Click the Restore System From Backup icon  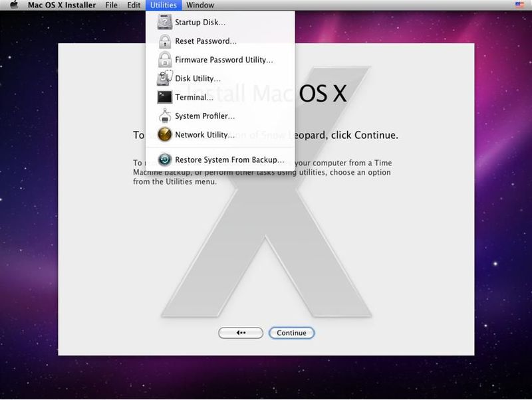pos(164,159)
